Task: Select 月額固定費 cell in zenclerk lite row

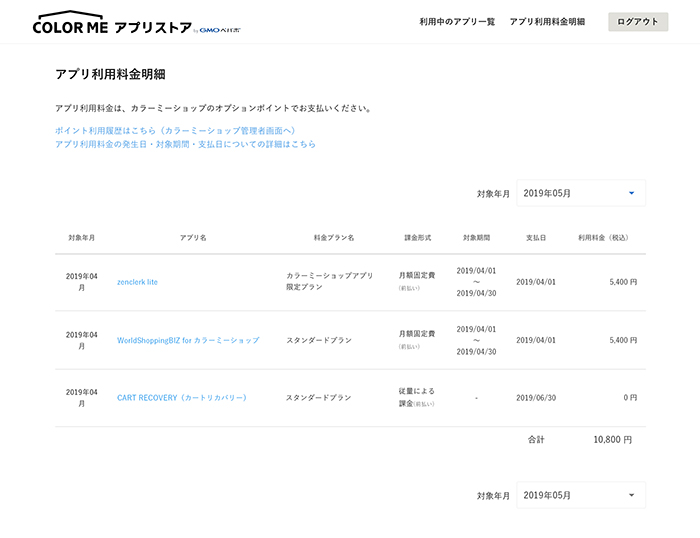Action: point(417,281)
